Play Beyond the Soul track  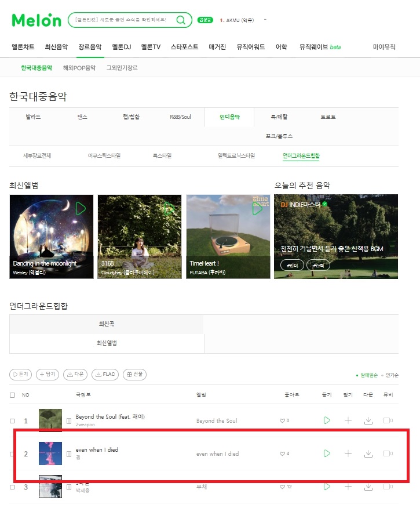(327, 420)
